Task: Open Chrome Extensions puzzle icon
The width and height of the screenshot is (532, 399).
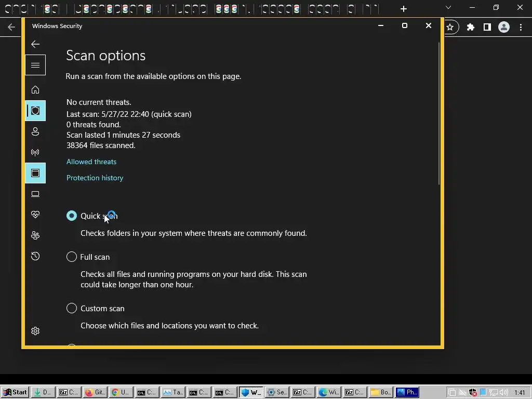Action: tap(470, 27)
